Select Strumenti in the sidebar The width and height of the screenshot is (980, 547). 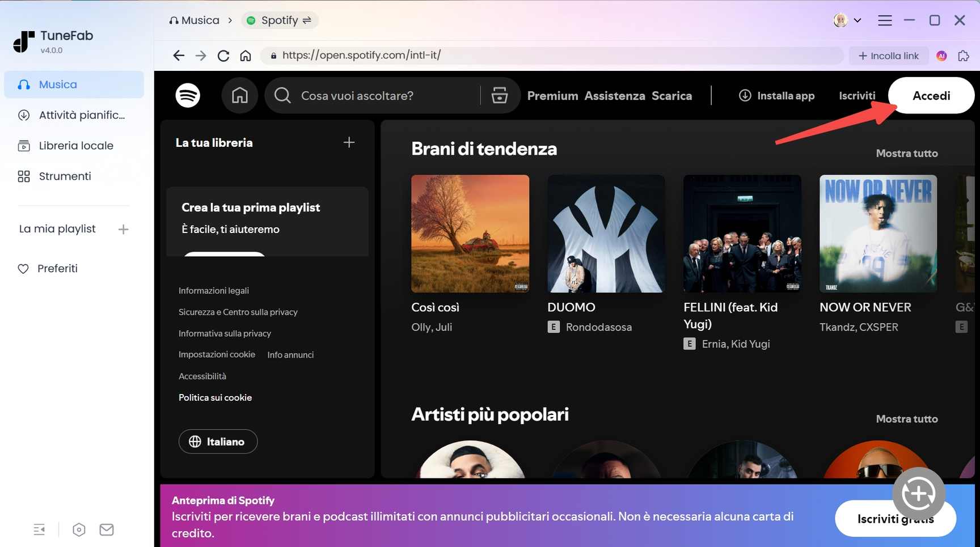[x=64, y=176]
